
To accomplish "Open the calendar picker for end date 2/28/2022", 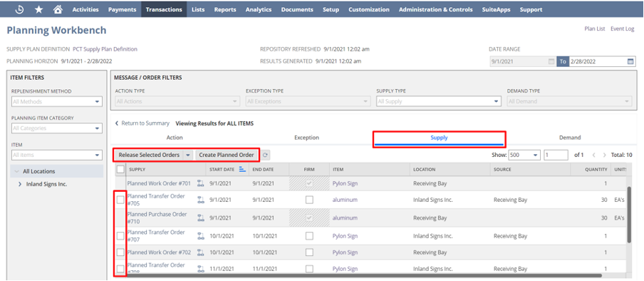I will tap(630, 62).
